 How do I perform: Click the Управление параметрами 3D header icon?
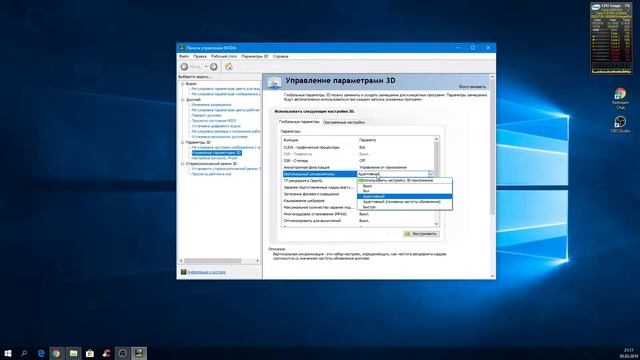274,82
